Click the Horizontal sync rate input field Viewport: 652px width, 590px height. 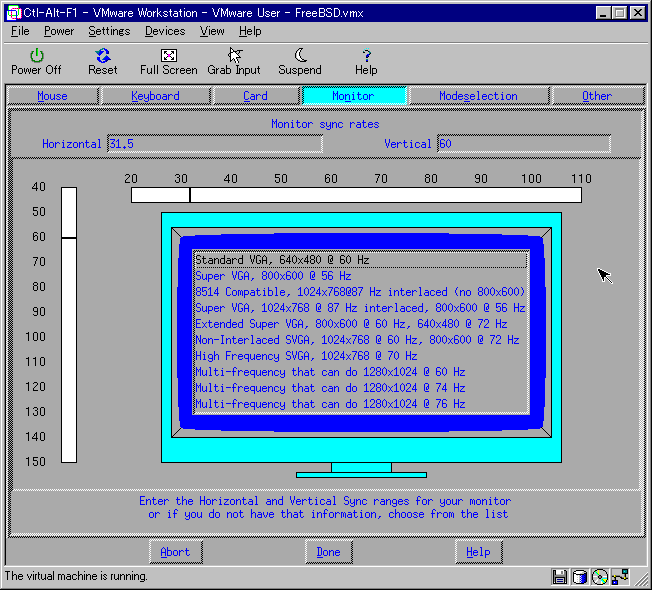(215, 144)
